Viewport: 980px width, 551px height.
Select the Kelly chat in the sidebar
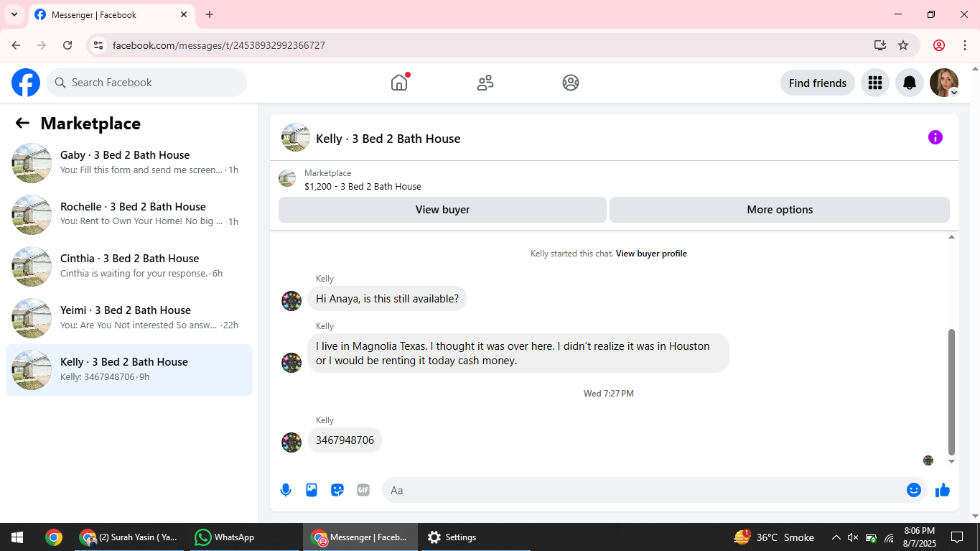click(x=129, y=370)
